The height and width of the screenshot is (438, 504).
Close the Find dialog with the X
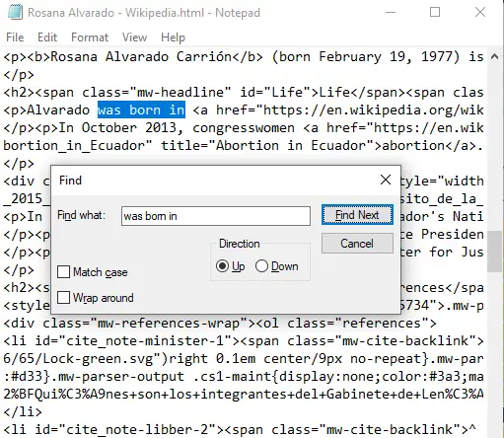(386, 180)
